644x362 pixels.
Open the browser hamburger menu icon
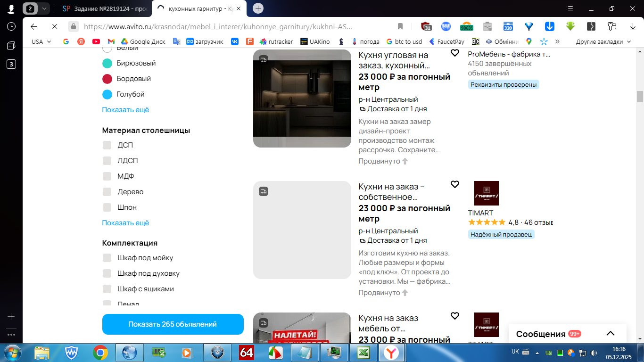[x=570, y=8]
